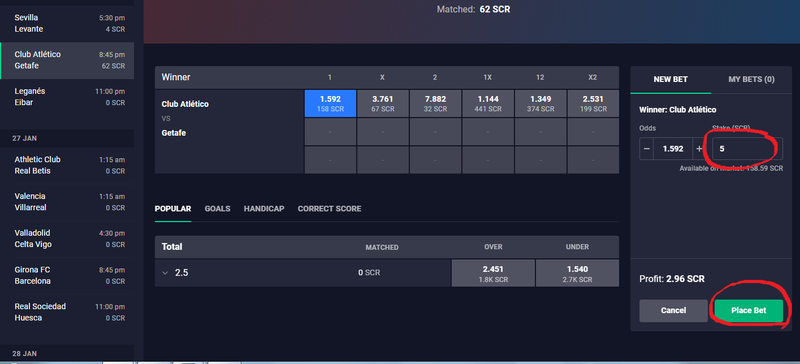Select the 2.531 odds under X2
Image resolution: width=800 pixels, height=364 pixels.
click(x=593, y=104)
